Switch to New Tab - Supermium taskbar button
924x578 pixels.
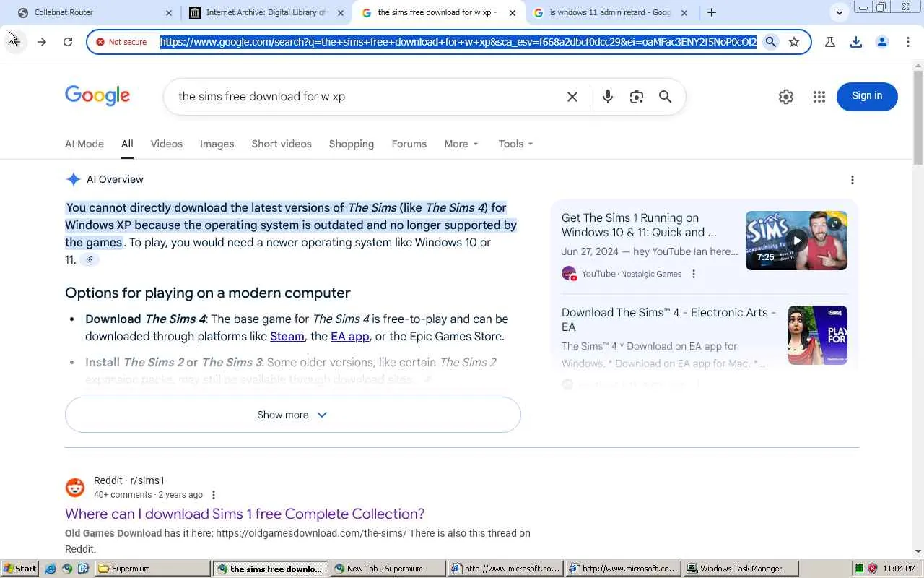[x=387, y=569]
